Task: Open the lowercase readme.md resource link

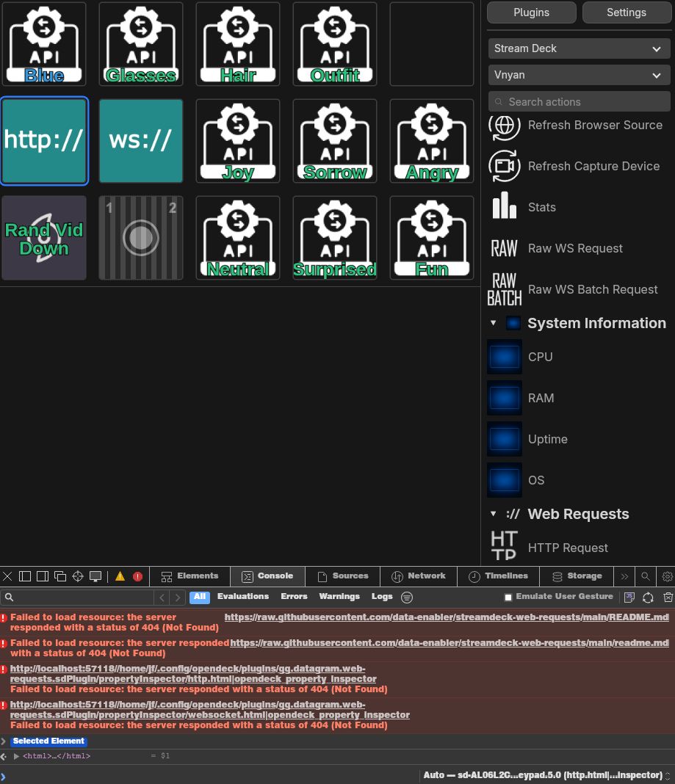Action: [x=450, y=643]
